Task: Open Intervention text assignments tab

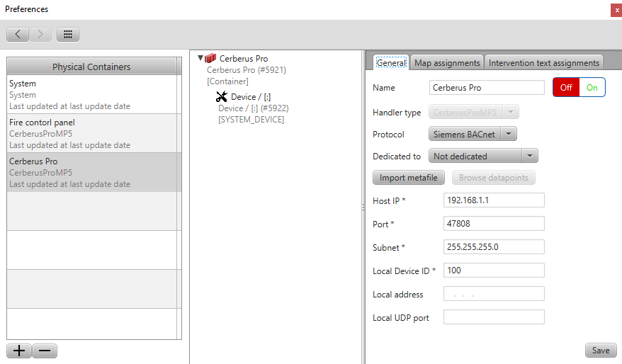Action: tap(543, 63)
